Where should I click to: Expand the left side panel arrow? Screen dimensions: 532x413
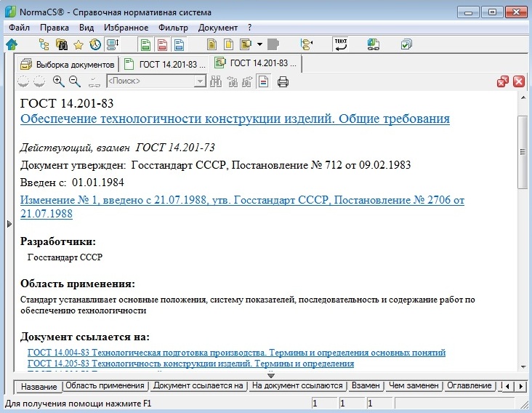(9, 224)
